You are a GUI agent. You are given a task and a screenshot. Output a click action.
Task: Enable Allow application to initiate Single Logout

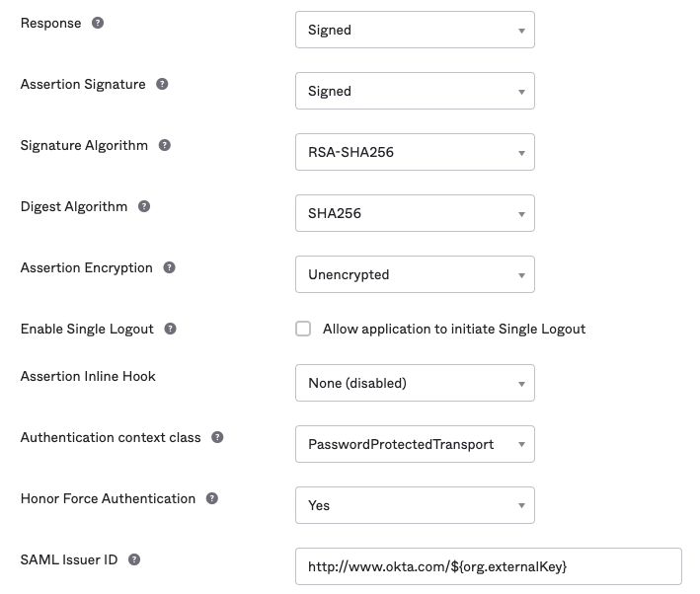[303, 329]
